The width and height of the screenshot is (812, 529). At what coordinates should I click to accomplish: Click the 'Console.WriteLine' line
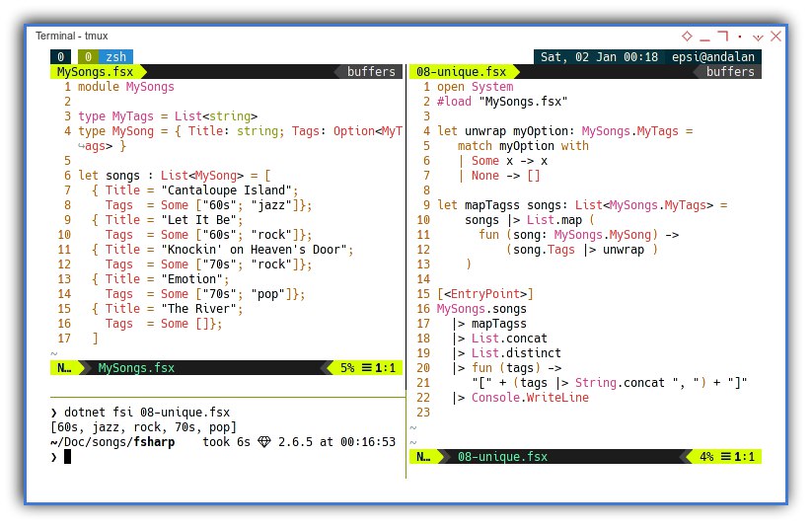pyautogui.click(x=520, y=398)
